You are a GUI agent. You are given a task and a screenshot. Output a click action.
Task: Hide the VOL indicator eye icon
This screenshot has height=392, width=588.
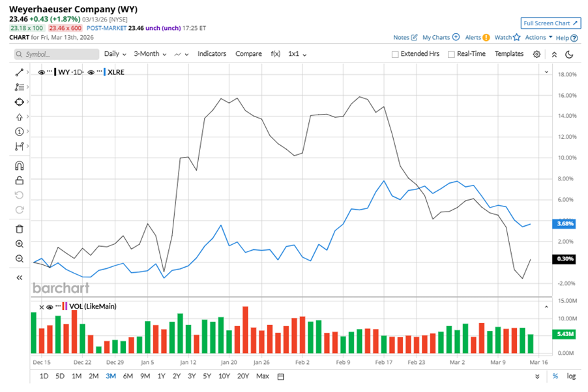[50, 307]
